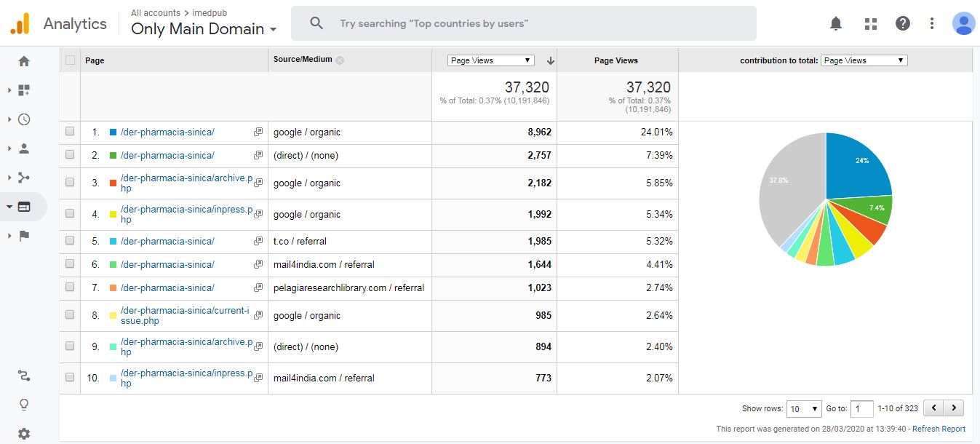
Task: Click the Refresh Report link
Action: click(x=939, y=429)
